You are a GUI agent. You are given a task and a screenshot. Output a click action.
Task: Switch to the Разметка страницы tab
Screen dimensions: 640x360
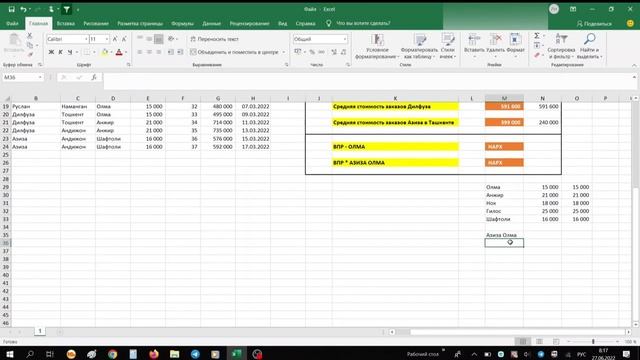tap(140, 24)
